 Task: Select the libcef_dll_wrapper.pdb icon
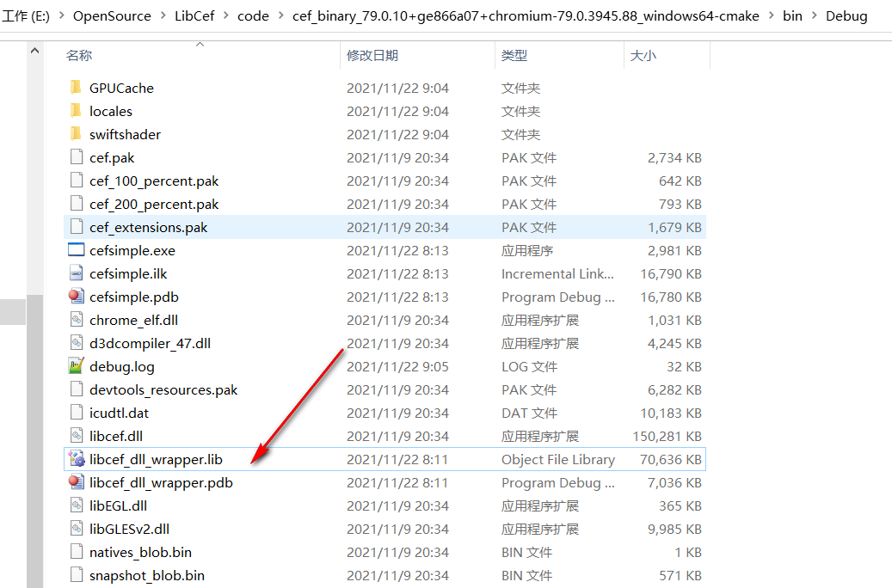pos(77,482)
